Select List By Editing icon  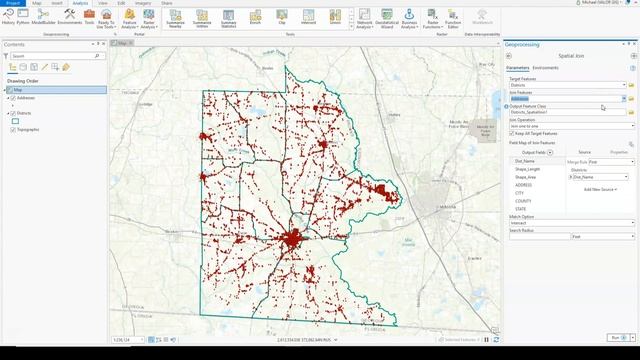(x=44, y=67)
